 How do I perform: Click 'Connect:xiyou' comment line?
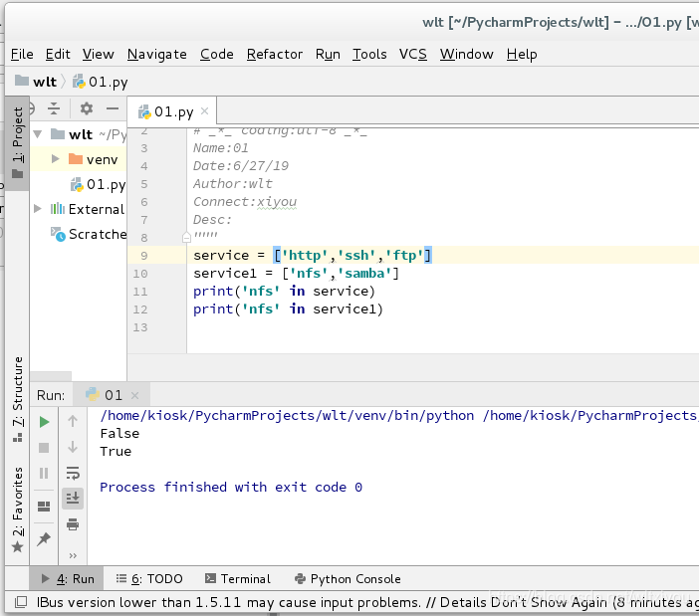tap(245, 202)
